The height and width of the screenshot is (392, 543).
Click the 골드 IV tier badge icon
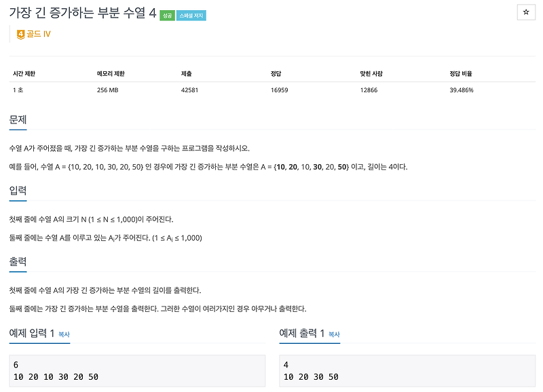point(21,33)
